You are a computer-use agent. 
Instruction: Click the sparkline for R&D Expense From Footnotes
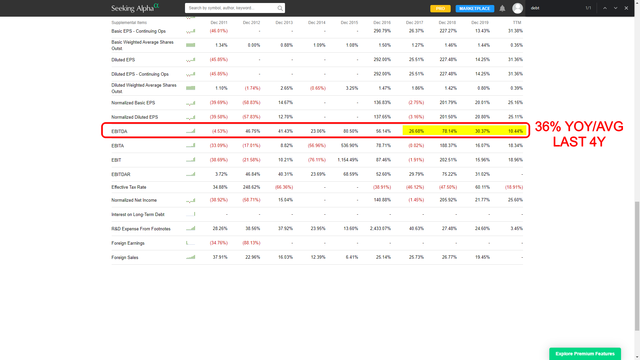191,229
